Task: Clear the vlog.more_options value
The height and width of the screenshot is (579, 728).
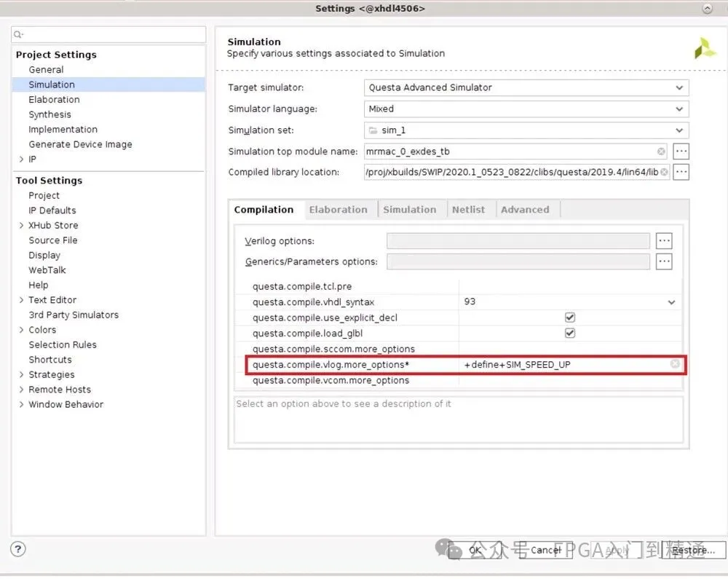Action: click(675, 364)
